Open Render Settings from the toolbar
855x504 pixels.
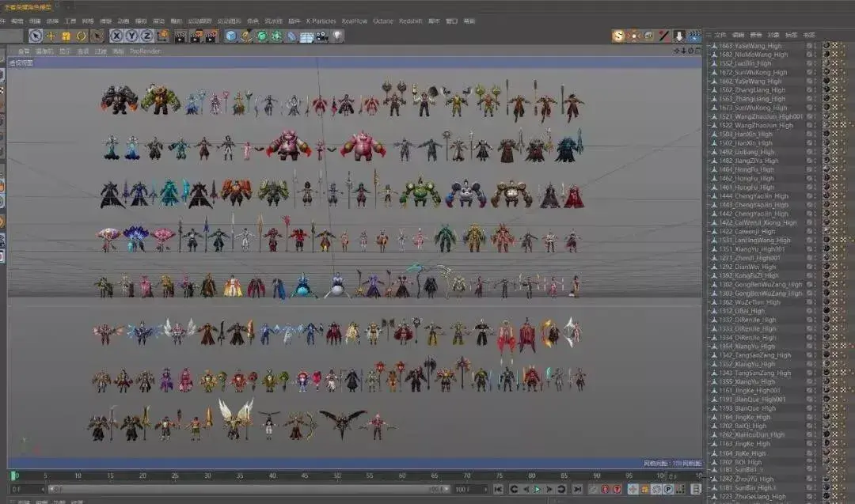[211, 35]
